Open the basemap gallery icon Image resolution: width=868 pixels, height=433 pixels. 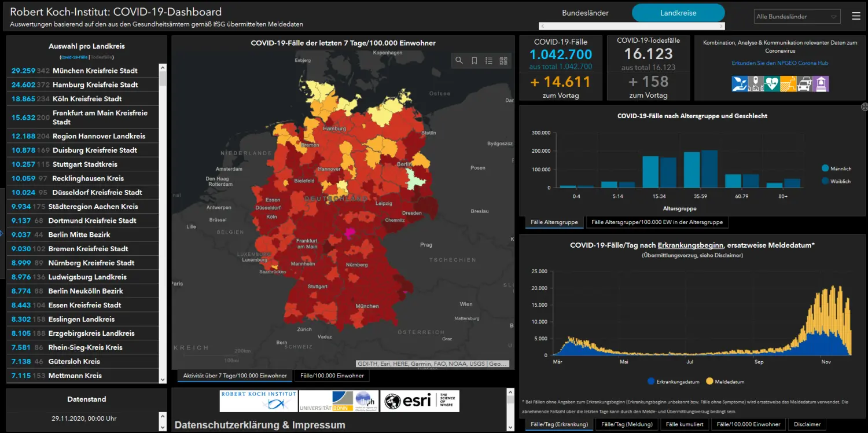504,60
